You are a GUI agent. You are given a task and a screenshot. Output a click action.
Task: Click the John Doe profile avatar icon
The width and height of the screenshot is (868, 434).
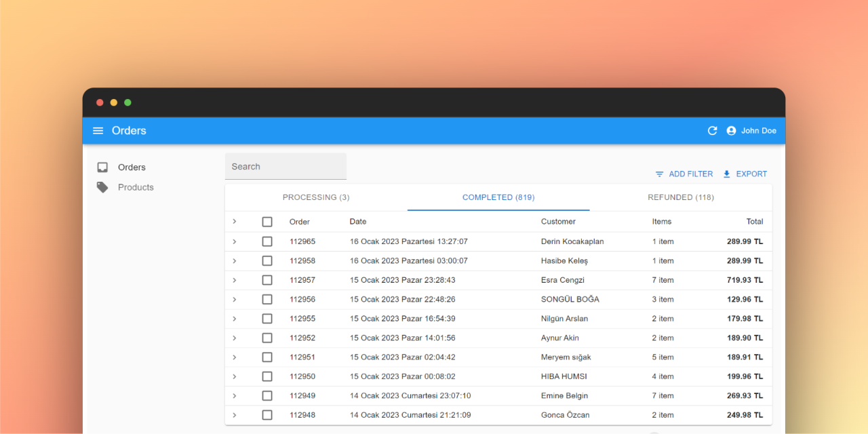pos(731,131)
